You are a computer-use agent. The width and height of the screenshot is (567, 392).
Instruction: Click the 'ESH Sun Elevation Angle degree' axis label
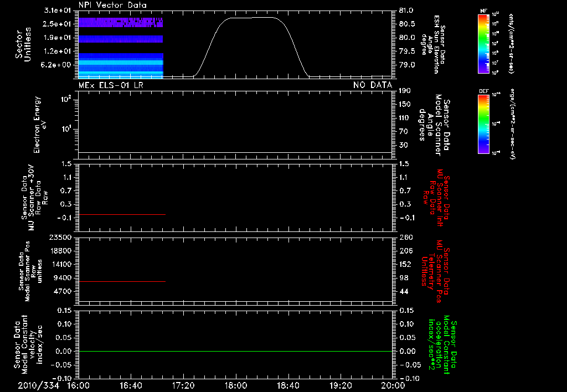434,44
